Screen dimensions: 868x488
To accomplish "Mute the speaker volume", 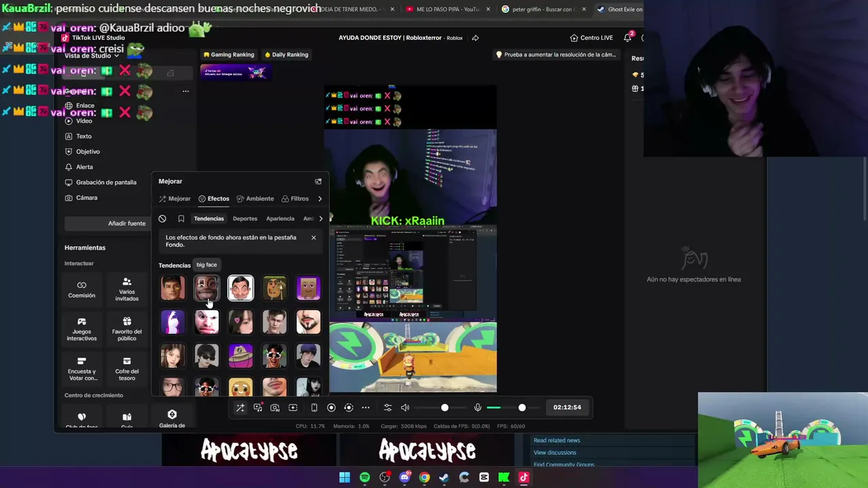I will pyautogui.click(x=405, y=407).
